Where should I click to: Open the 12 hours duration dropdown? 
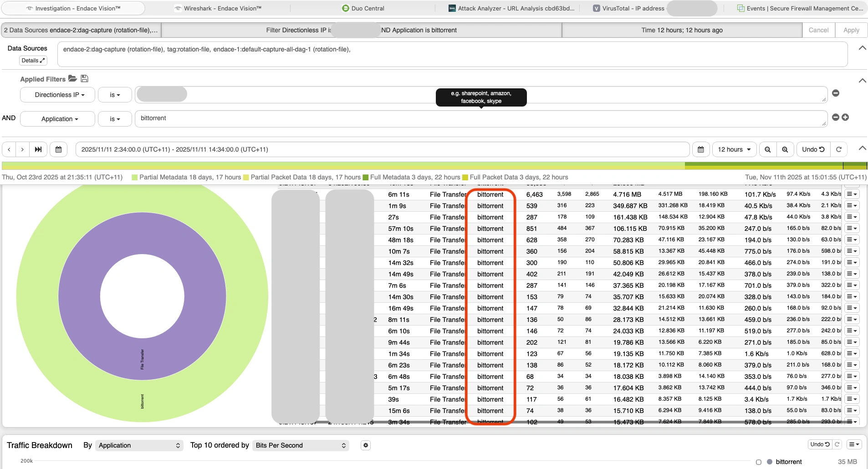734,149
